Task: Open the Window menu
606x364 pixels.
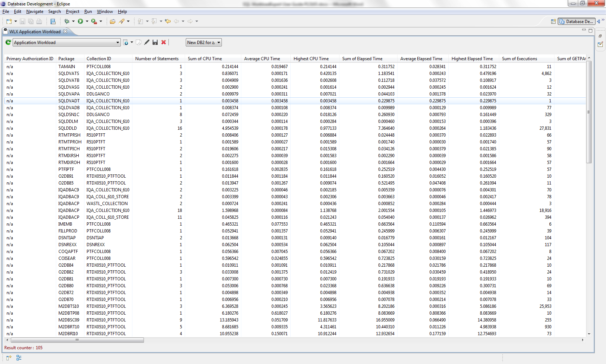Action: 105,12
